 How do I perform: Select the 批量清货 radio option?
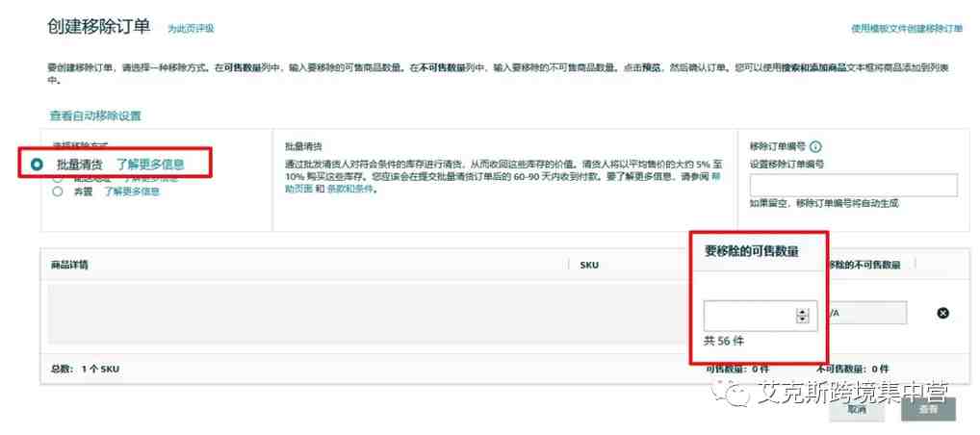(x=38, y=165)
